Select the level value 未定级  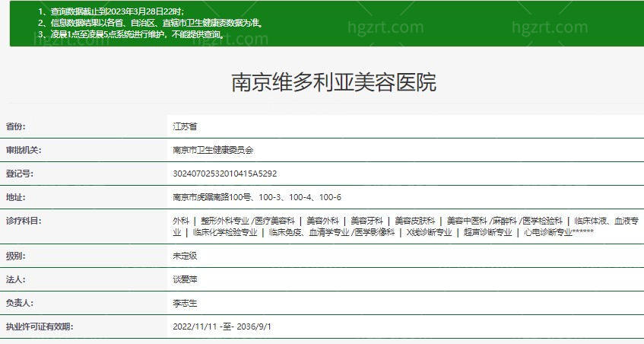[185, 256]
